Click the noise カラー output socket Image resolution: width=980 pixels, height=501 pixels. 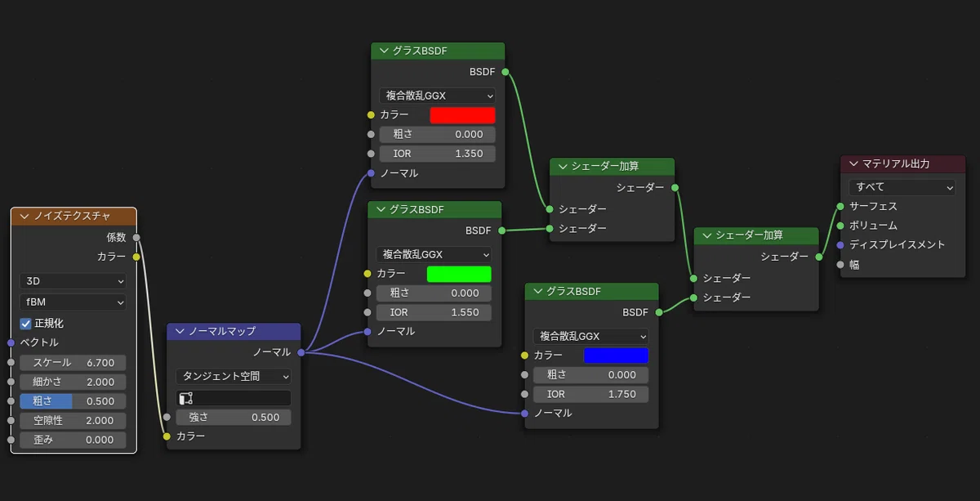136,257
